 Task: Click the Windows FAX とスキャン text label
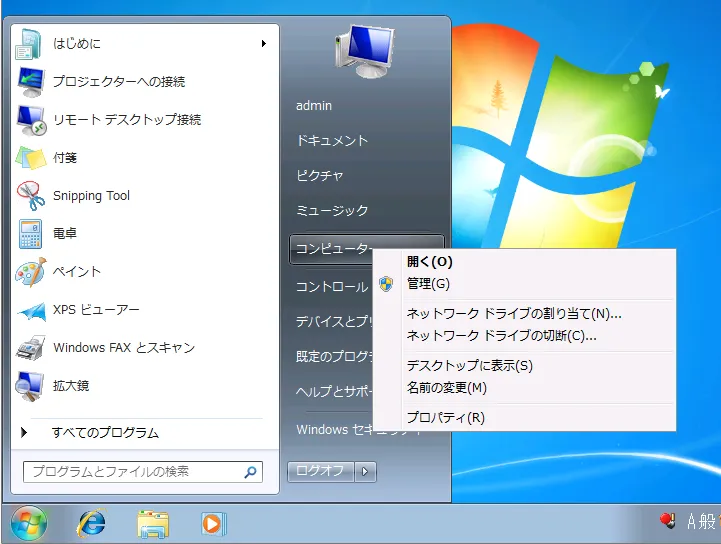coord(124,348)
